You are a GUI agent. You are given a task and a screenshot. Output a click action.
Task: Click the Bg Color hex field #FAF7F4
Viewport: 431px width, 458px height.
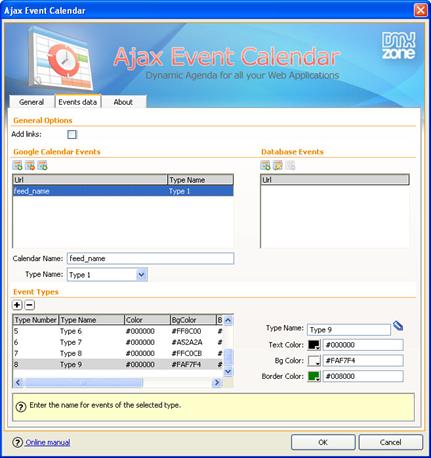click(363, 361)
